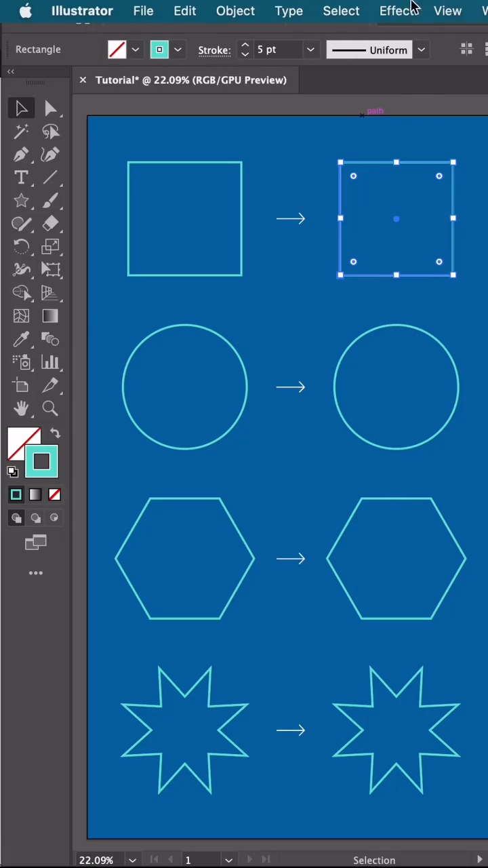
Task: Open the Illustrator app menu
Action: point(82,11)
